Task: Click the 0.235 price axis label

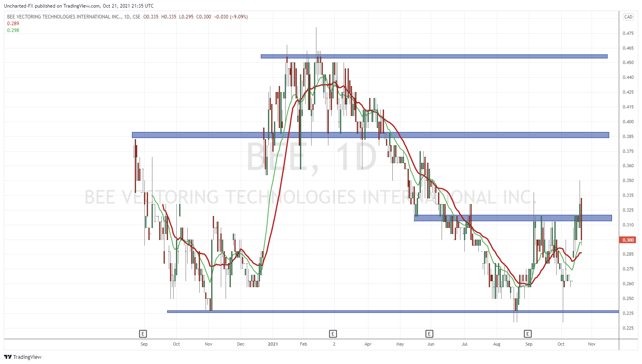Action: coord(628,313)
